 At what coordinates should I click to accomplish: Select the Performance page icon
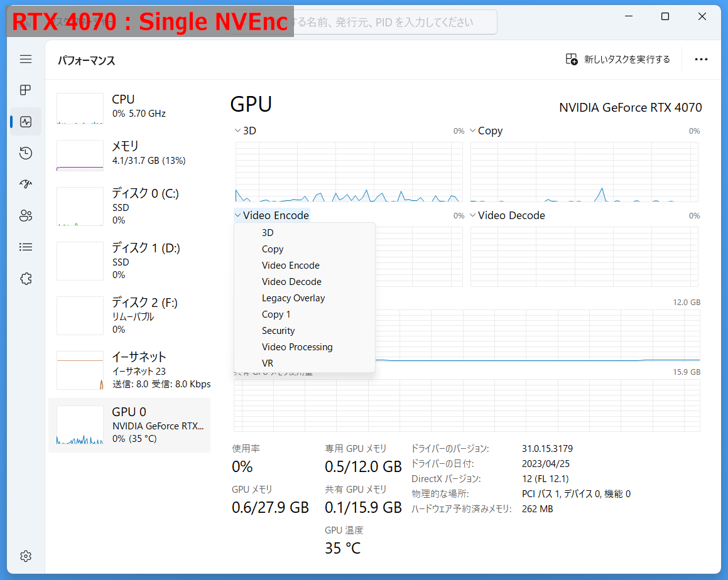[26, 122]
